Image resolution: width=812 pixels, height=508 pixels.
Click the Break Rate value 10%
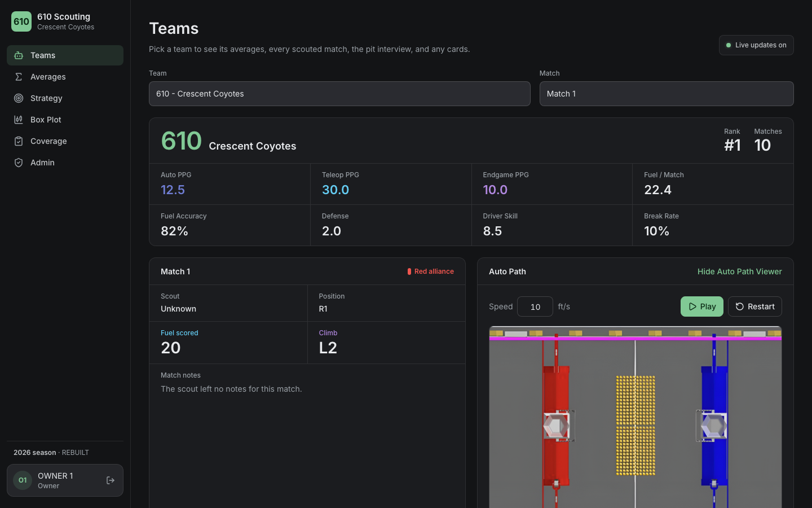tap(656, 231)
